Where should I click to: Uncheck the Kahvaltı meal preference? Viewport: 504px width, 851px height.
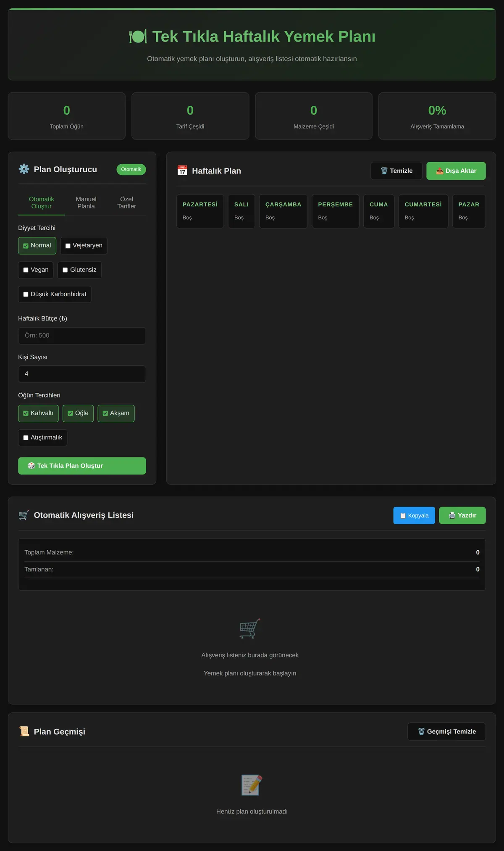[26, 413]
